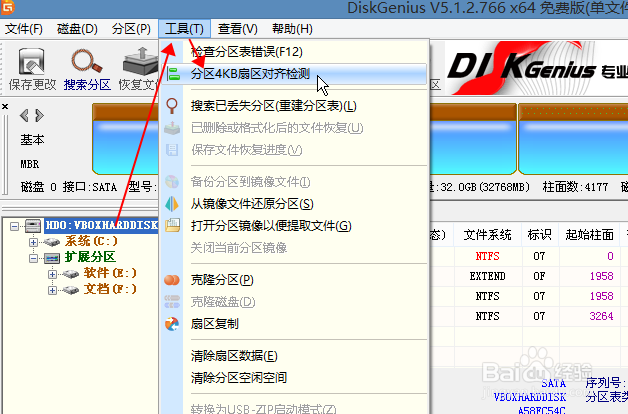
Task: Click the 0F identifier cell
Action: click(x=539, y=276)
